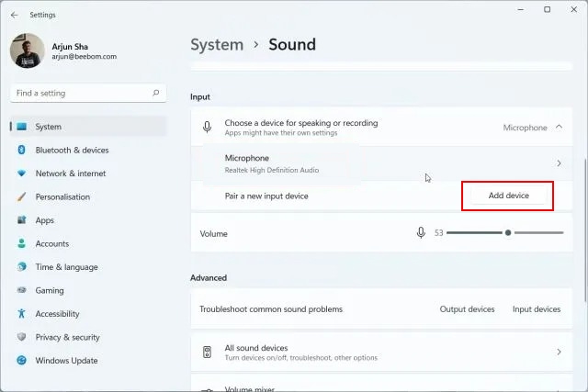Screen dimensions: 588x392
Task: Open the Gaming settings section
Action: click(50, 290)
